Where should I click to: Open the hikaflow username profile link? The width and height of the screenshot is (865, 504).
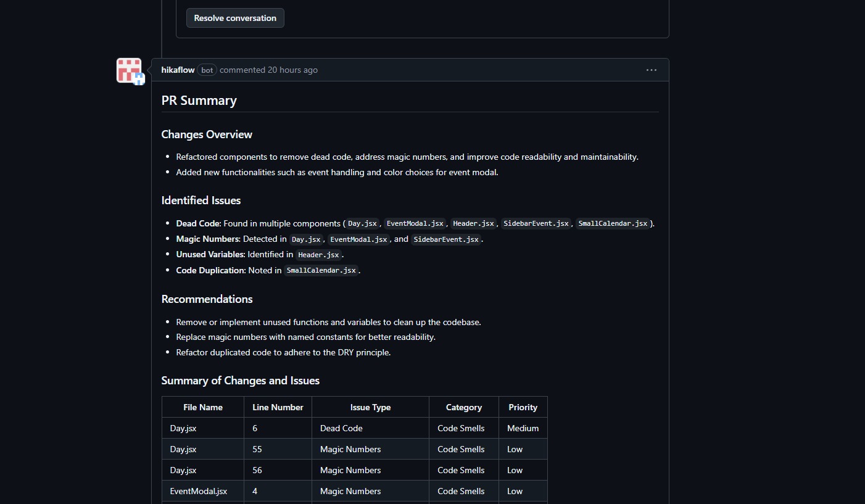(x=178, y=70)
